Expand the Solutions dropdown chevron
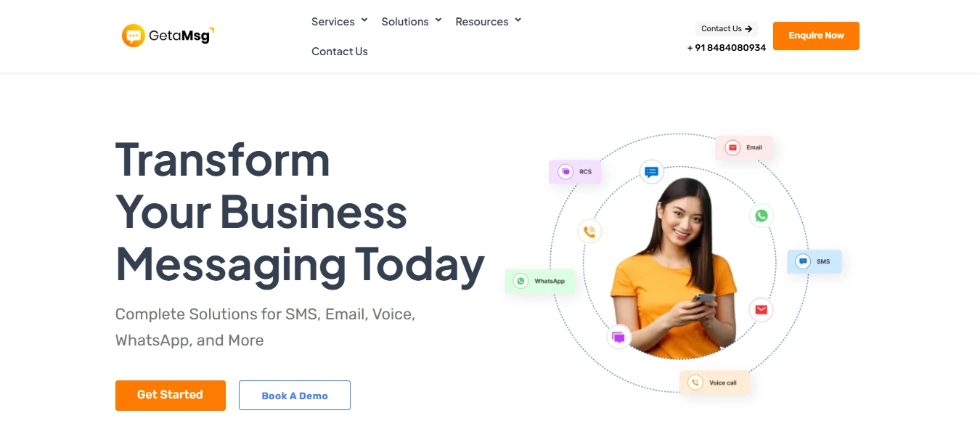Screen dimensions: 980x421 (x=438, y=20)
